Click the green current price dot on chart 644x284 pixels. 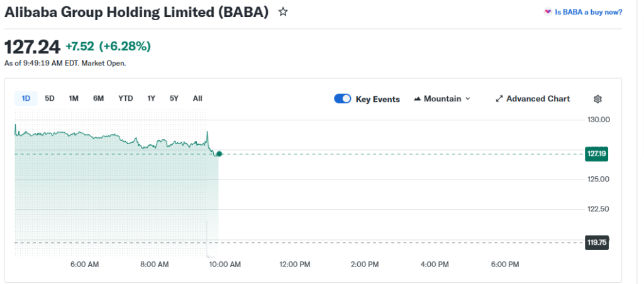click(219, 154)
